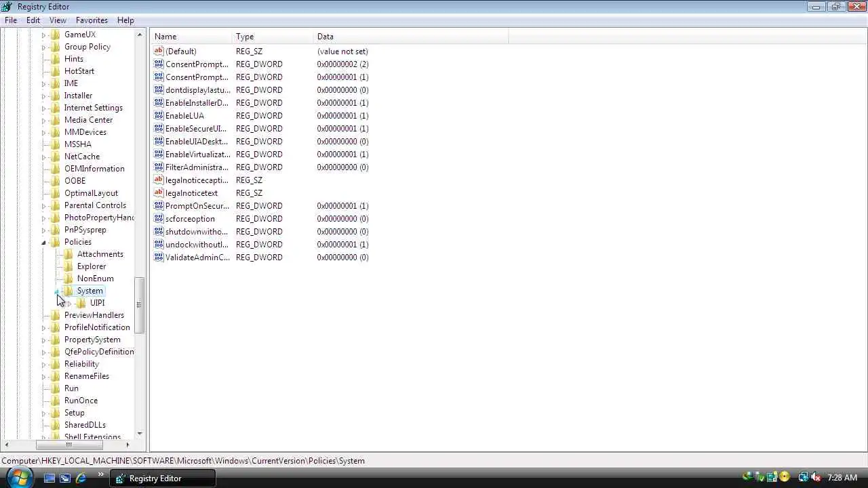Screen dimensions: 868x488
Task: Expand the Internet Settings tree node
Action: click(43, 108)
